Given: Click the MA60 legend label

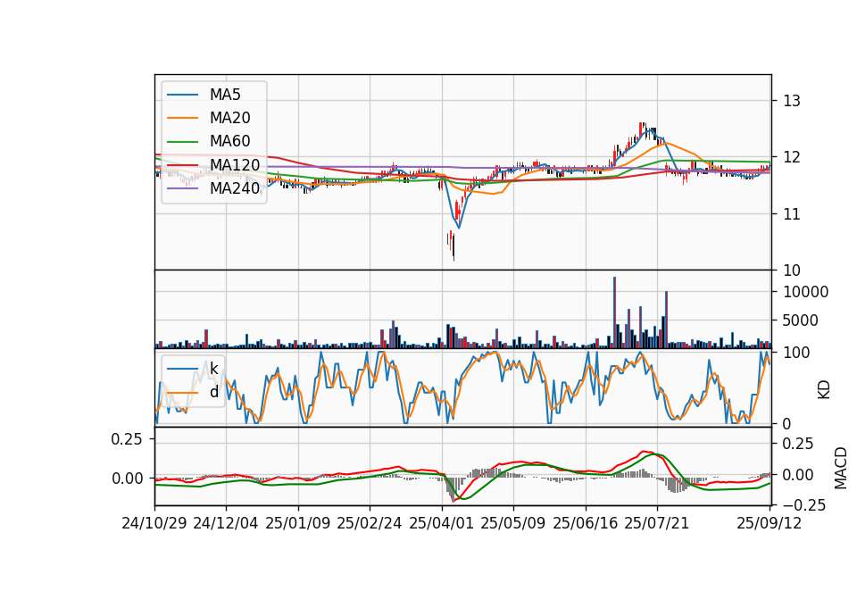Looking at the screenshot, I should (x=229, y=142).
